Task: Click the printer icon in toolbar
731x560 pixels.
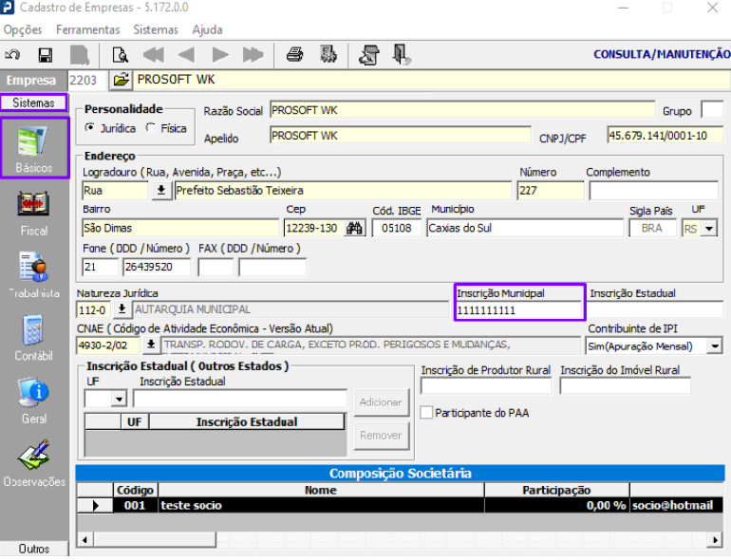Action: pyautogui.click(x=295, y=55)
